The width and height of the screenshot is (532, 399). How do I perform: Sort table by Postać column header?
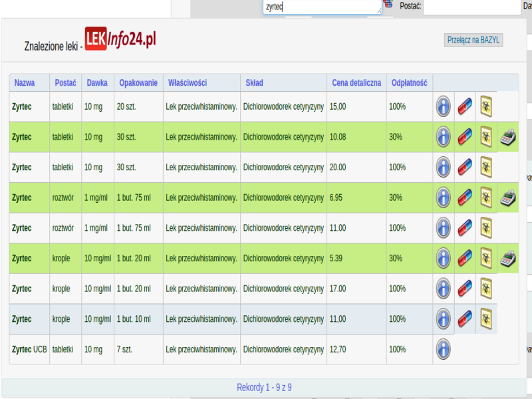[x=65, y=82]
